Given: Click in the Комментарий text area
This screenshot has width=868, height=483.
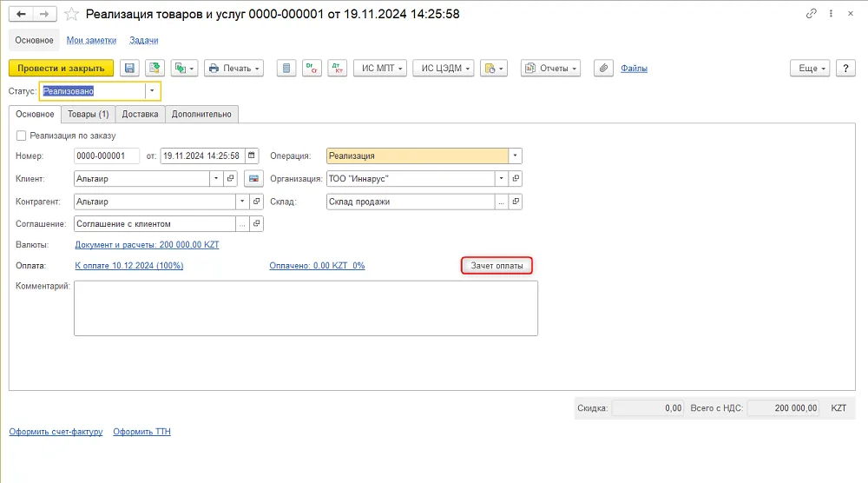Looking at the screenshot, I should tap(306, 308).
